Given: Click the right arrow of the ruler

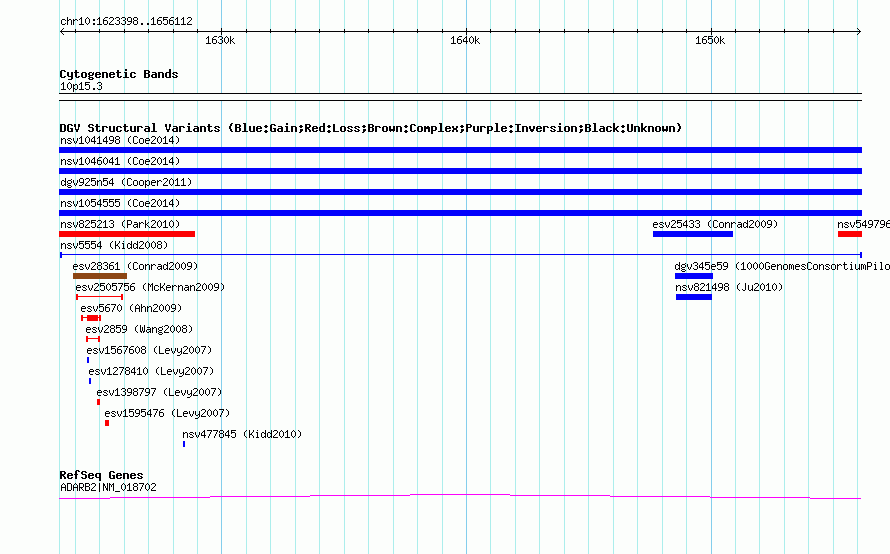Looking at the screenshot, I should (859, 31).
